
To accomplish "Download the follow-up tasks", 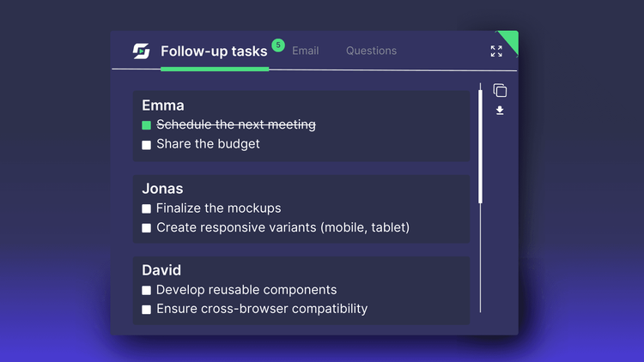I will point(500,111).
